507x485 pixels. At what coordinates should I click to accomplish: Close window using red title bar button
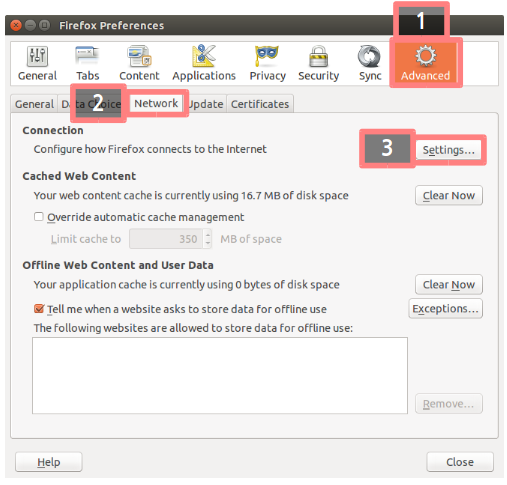16,25
